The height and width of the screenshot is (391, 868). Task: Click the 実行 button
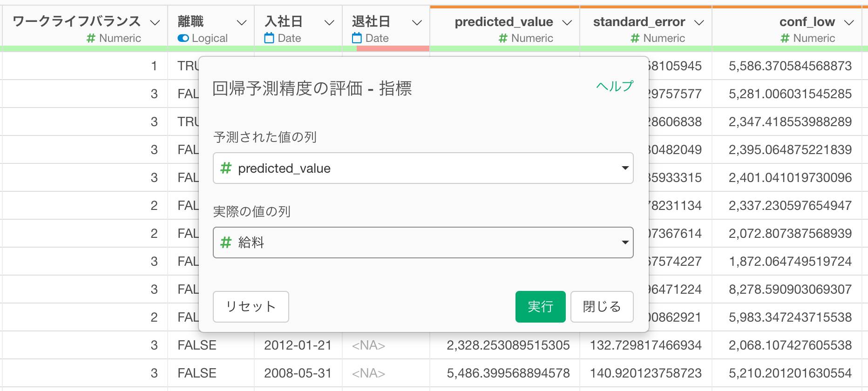(540, 307)
